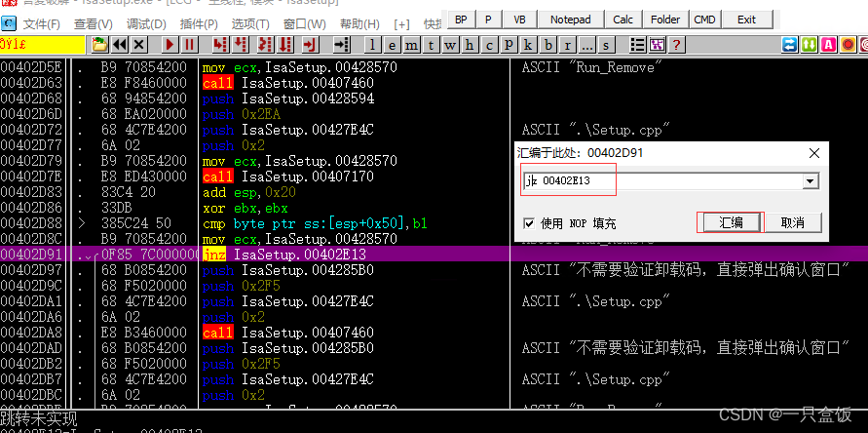868x433 pixels.
Task: Click the P shortcut button
Action: pos(488,20)
